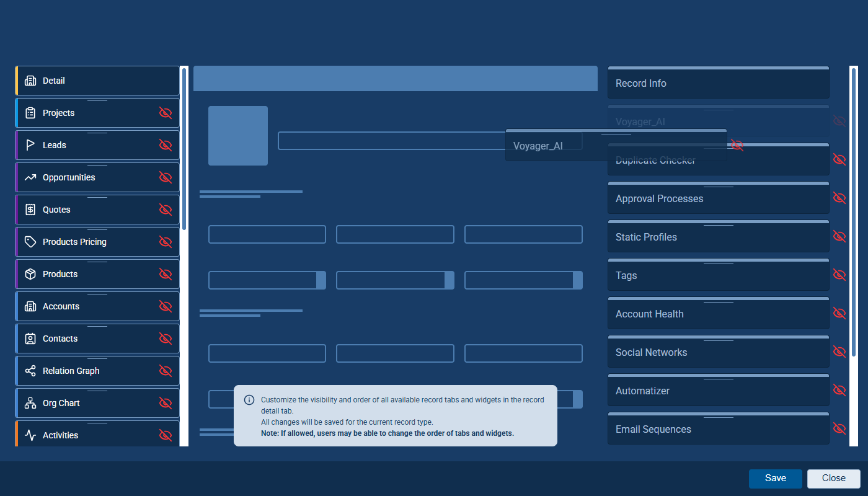Click the Org Chart hierarchy icon
Image resolution: width=868 pixels, height=496 pixels.
click(30, 403)
